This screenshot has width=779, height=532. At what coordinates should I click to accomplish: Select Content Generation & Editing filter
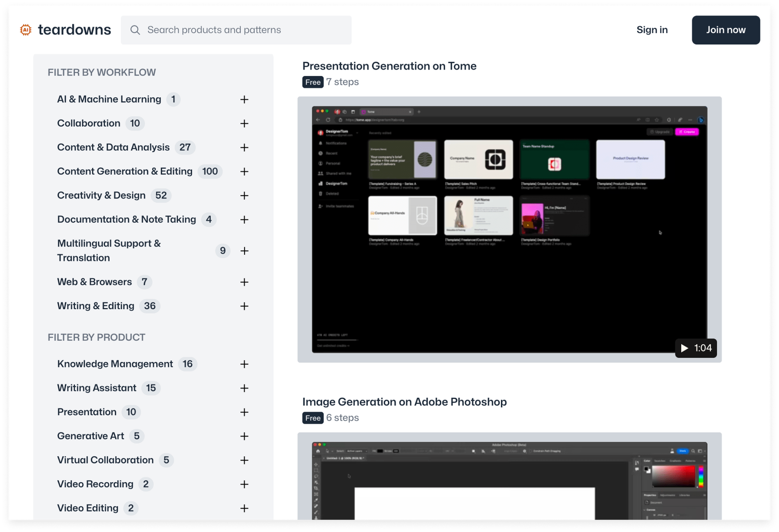pos(125,171)
